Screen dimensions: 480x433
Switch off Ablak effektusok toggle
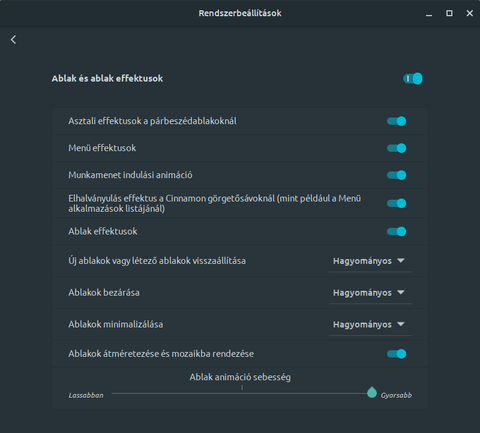pyautogui.click(x=396, y=231)
